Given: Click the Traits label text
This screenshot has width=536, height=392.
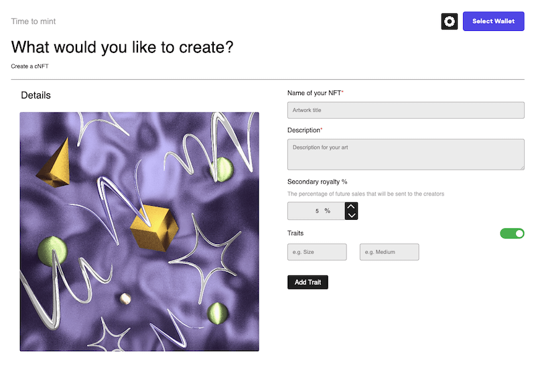Looking at the screenshot, I should point(295,233).
